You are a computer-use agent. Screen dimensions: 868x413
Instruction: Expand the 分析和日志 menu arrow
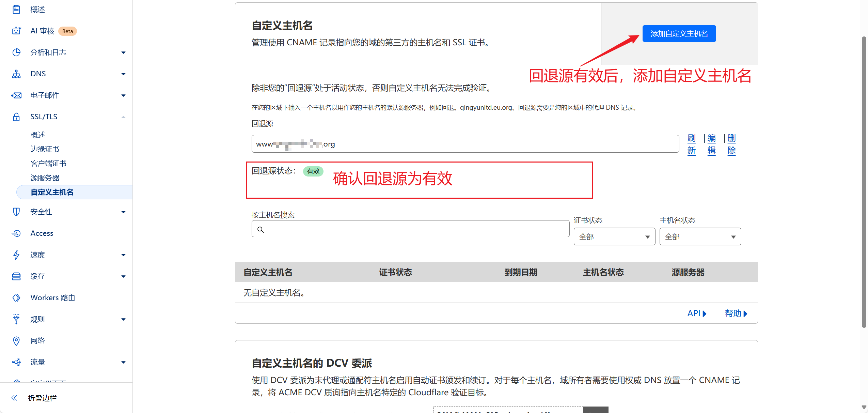click(123, 52)
